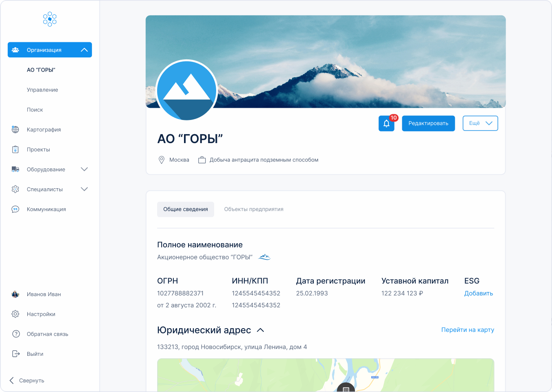
Task: Switch to the Объекты предприятия tab
Action: (254, 209)
